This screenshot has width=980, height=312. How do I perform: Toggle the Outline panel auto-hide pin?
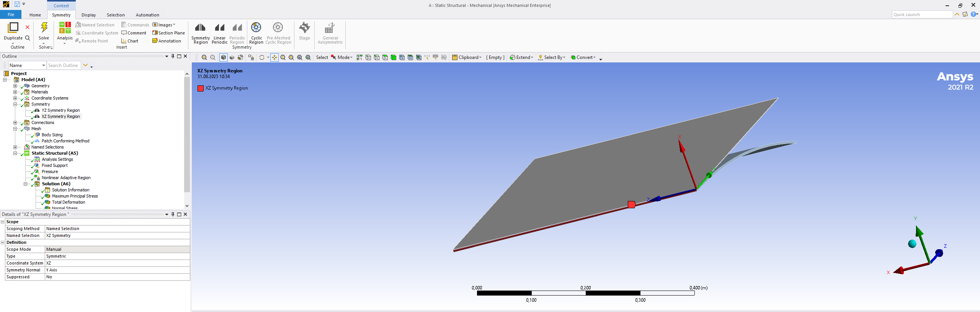pyautogui.click(x=173, y=56)
